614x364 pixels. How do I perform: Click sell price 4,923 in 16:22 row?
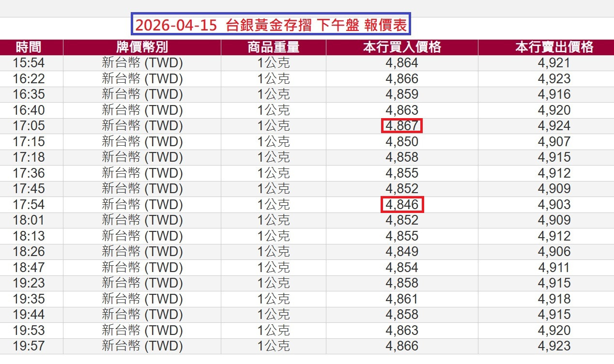[x=554, y=79]
